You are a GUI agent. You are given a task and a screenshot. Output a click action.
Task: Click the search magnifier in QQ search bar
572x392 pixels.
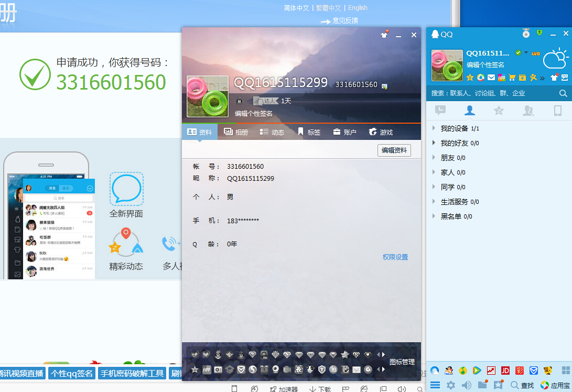click(563, 93)
